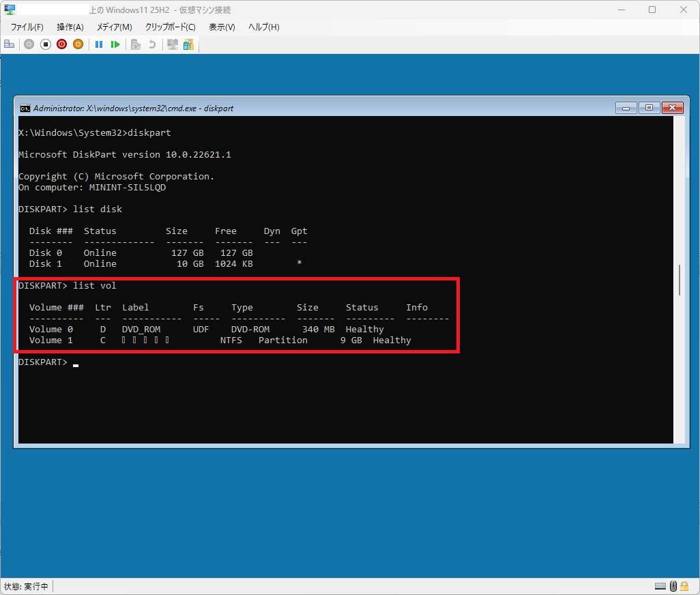Click the keyboard icon in the status bar
Viewport: 700px width, 595px height.
(x=660, y=586)
